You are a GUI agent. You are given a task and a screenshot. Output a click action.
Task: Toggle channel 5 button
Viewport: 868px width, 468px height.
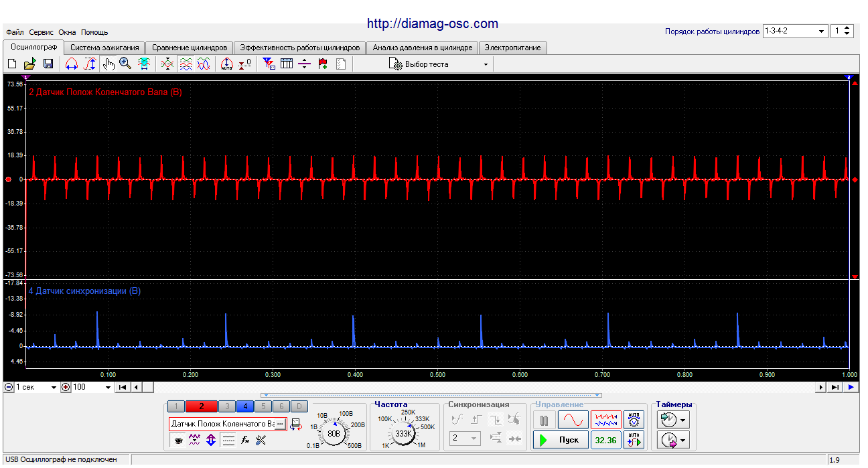(x=263, y=406)
